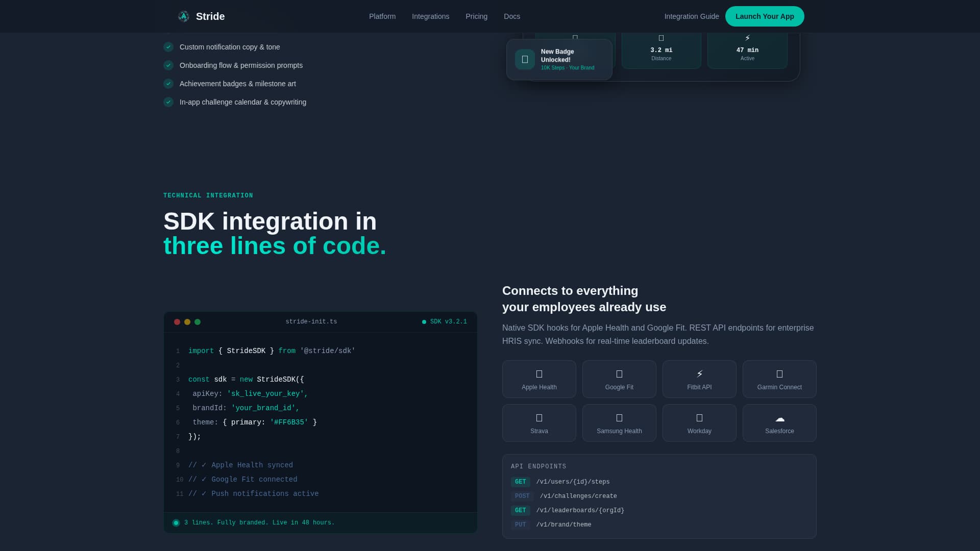Click the /v1/brand/theme endpoint path

[x=563, y=525]
